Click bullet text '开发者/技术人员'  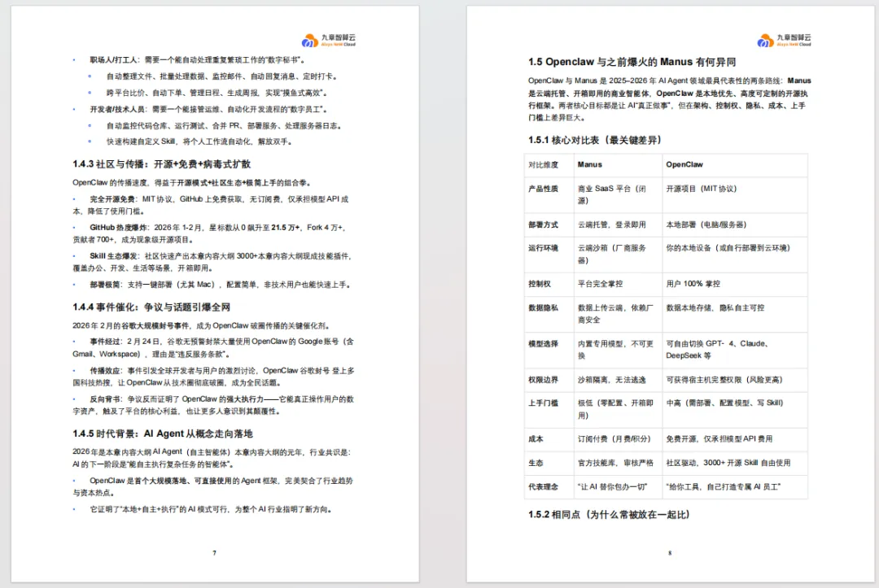118,109
